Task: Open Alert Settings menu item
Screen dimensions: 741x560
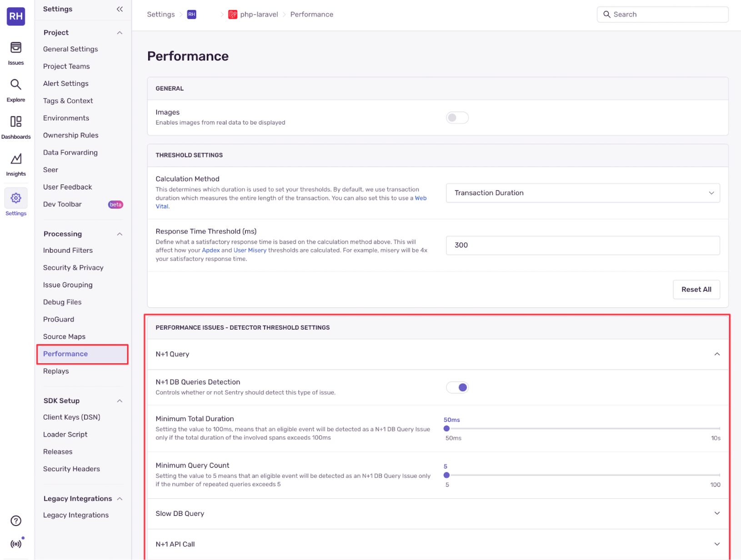Action: (x=66, y=84)
